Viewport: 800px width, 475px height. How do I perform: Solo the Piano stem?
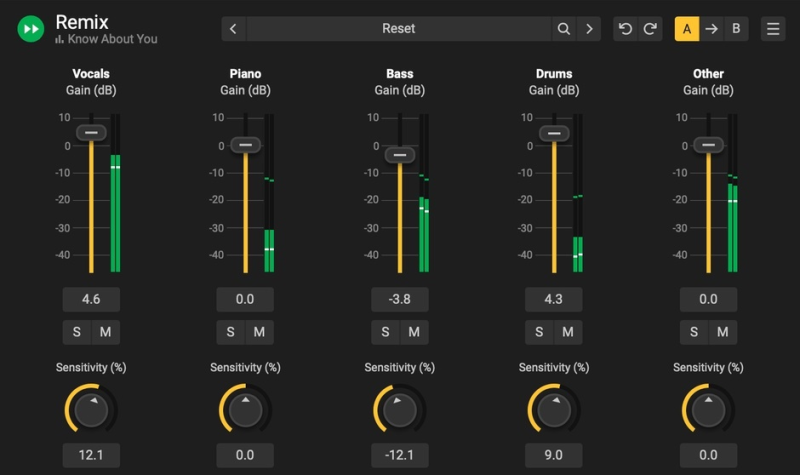pos(231,332)
